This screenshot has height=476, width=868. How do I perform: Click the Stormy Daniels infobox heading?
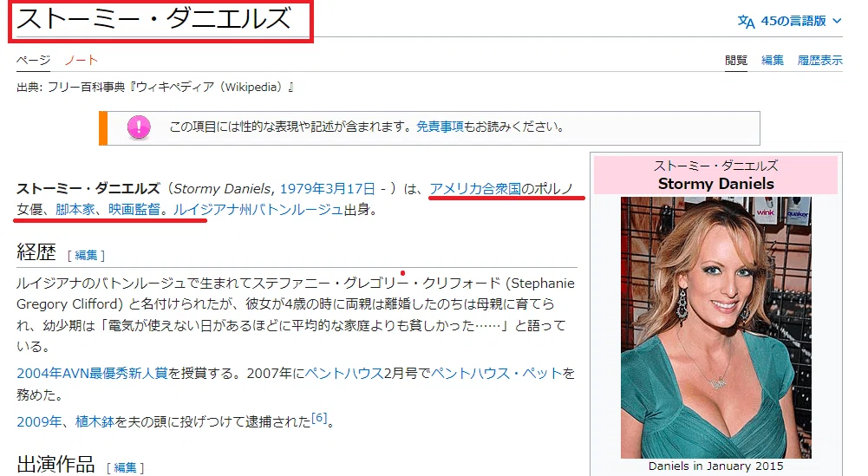coord(715,184)
